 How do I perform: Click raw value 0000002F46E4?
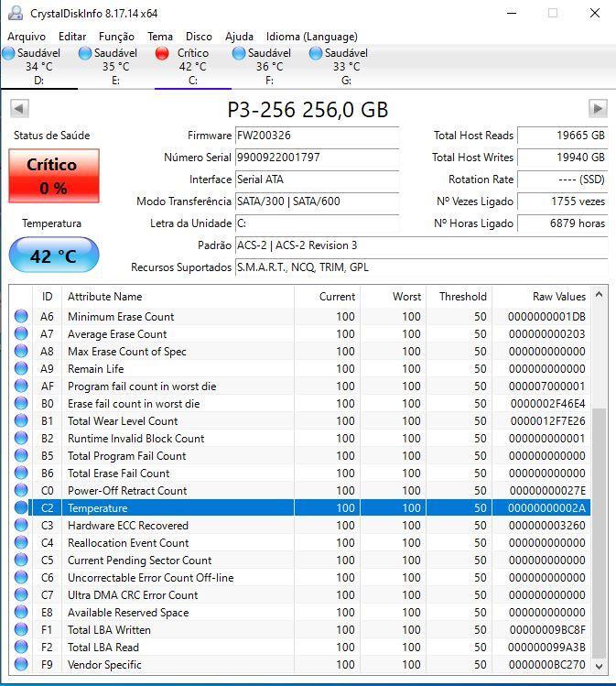point(547,403)
